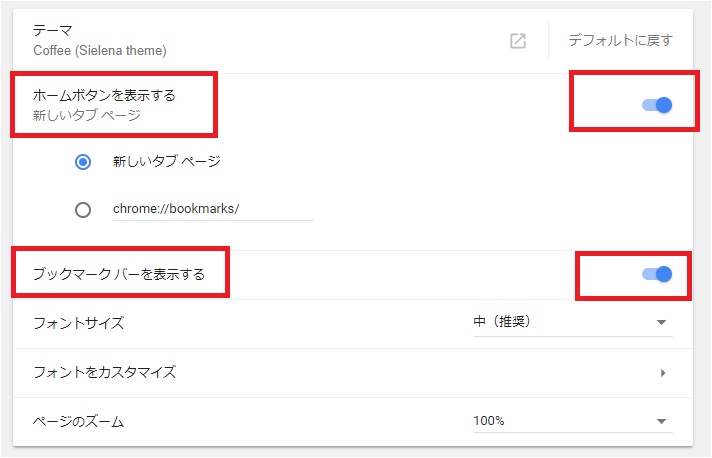The width and height of the screenshot is (712, 458).
Task: Click the 中（推奨） font size value
Action: [x=502, y=321]
